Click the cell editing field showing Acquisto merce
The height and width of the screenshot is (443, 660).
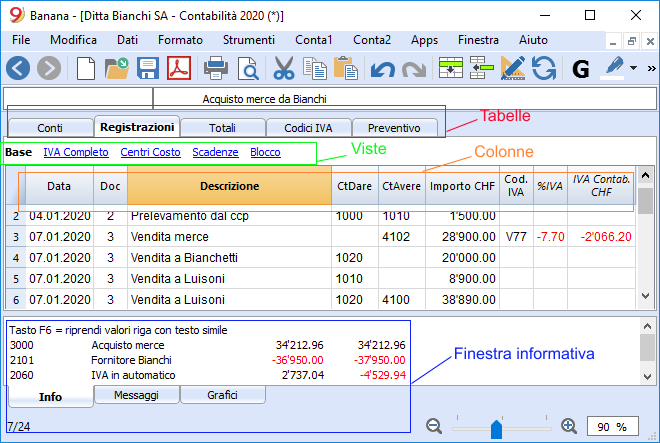404,99
